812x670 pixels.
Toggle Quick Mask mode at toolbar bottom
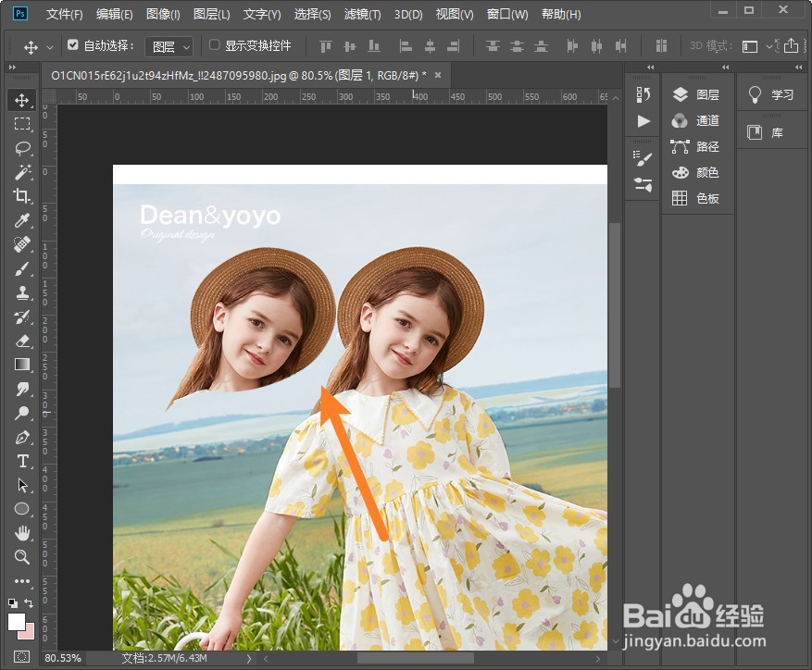[22, 656]
